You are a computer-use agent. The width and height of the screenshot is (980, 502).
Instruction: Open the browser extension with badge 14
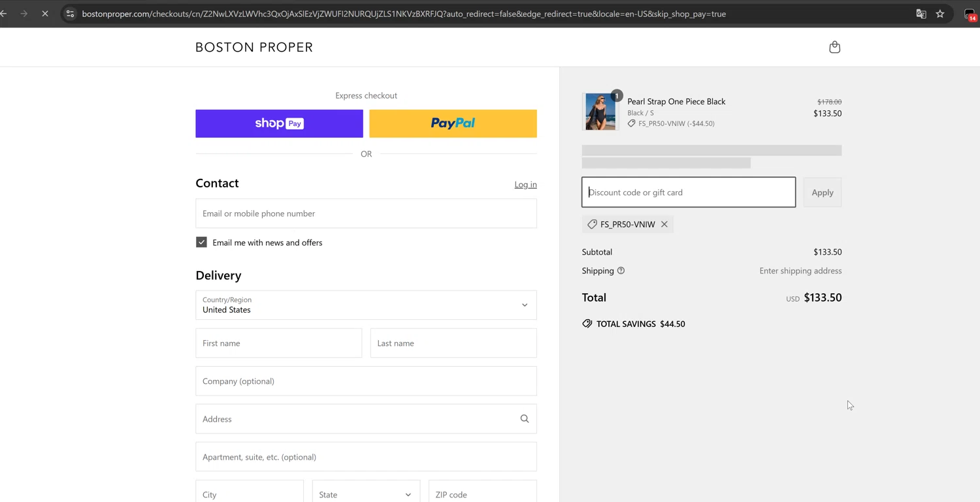coord(970,14)
